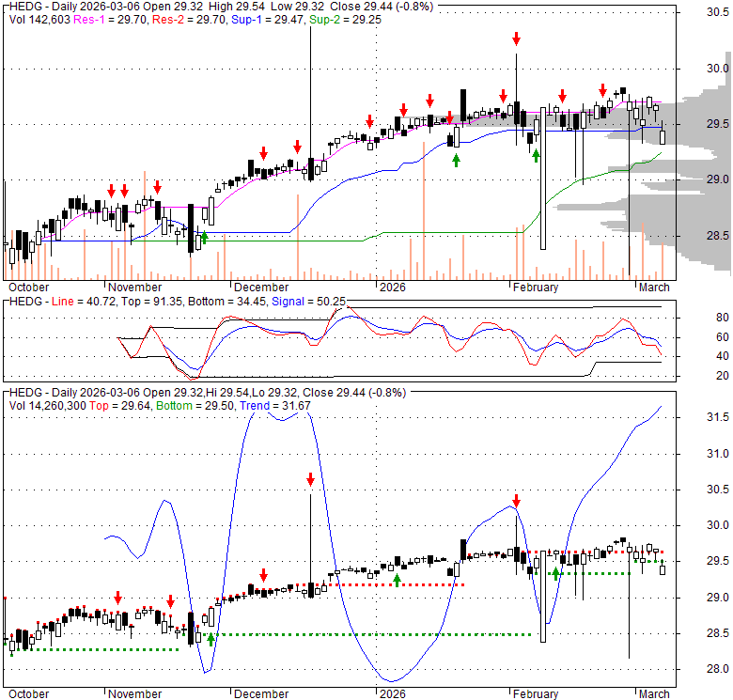Click the 'October' axis label under top chart
The height and width of the screenshot is (700, 733).
click(28, 288)
